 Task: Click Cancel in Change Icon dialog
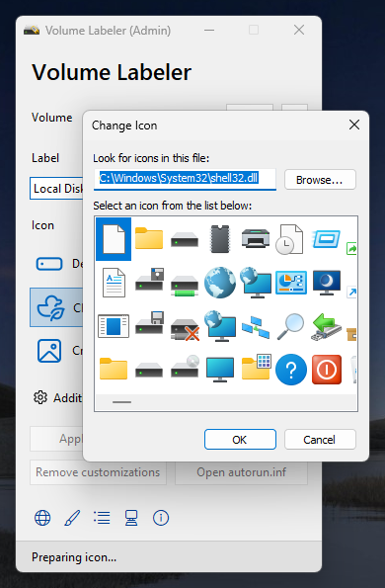[x=320, y=440]
